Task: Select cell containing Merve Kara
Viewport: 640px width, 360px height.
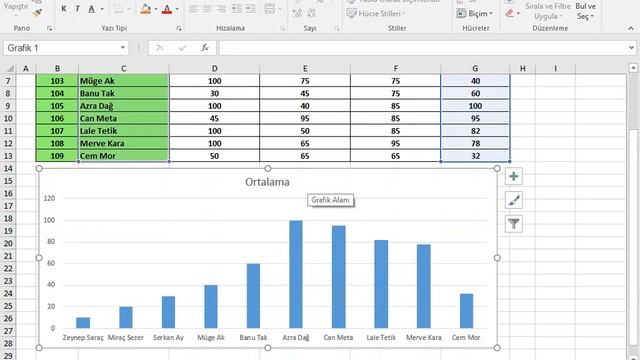Action: [x=123, y=143]
